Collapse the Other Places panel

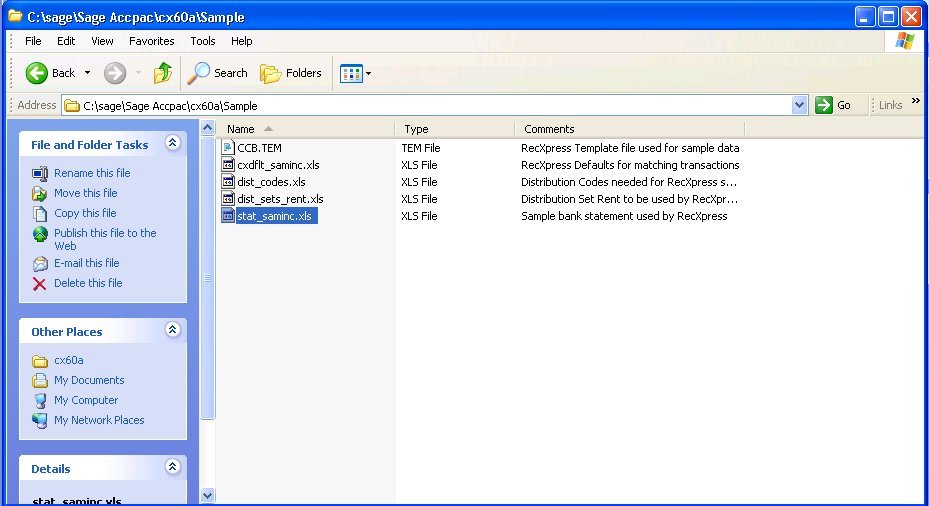coord(172,330)
